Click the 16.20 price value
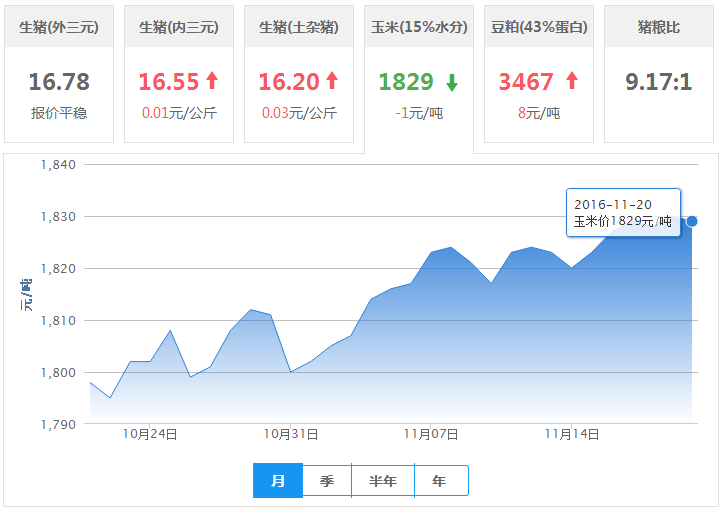Viewport: 723px width, 513px height. point(289,82)
